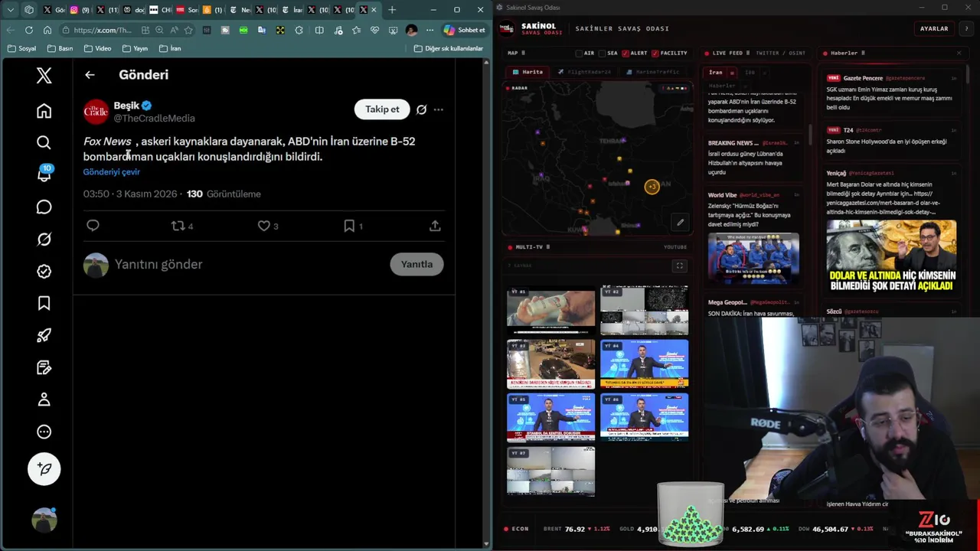980x551 pixels.
Task: Open the browser tab list dropdown arrow
Action: coord(11,10)
